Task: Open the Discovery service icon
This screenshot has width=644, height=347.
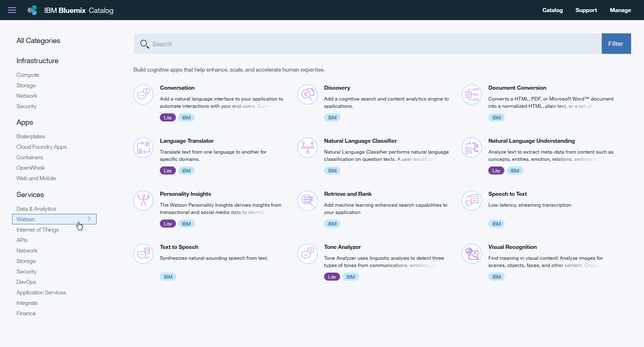Action: tap(308, 94)
